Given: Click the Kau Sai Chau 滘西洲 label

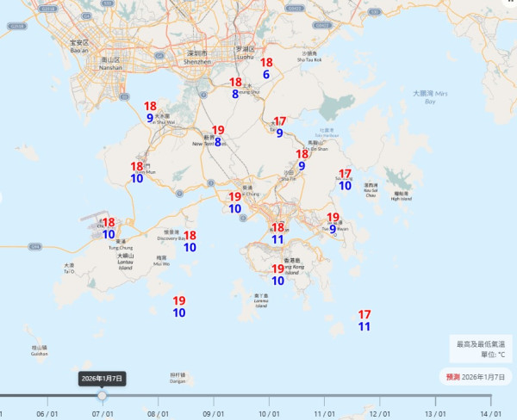Looking at the screenshot, I should click(371, 190).
